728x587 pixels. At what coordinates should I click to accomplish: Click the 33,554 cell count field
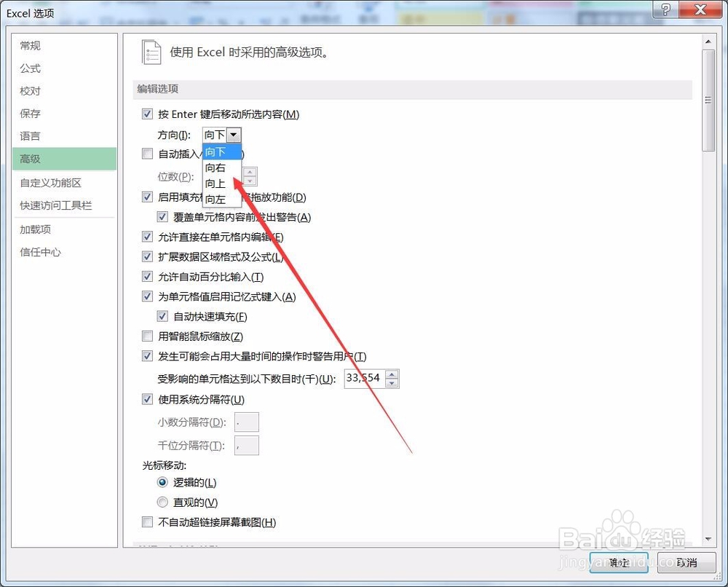coord(365,379)
